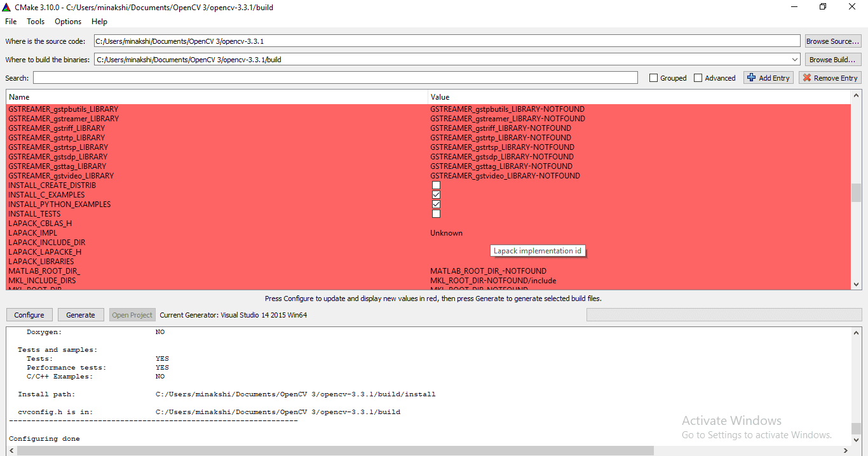Uncheck INSTALL_C_EXAMPLES checkbox
Viewport: 868px width, 456px height.
(x=436, y=195)
